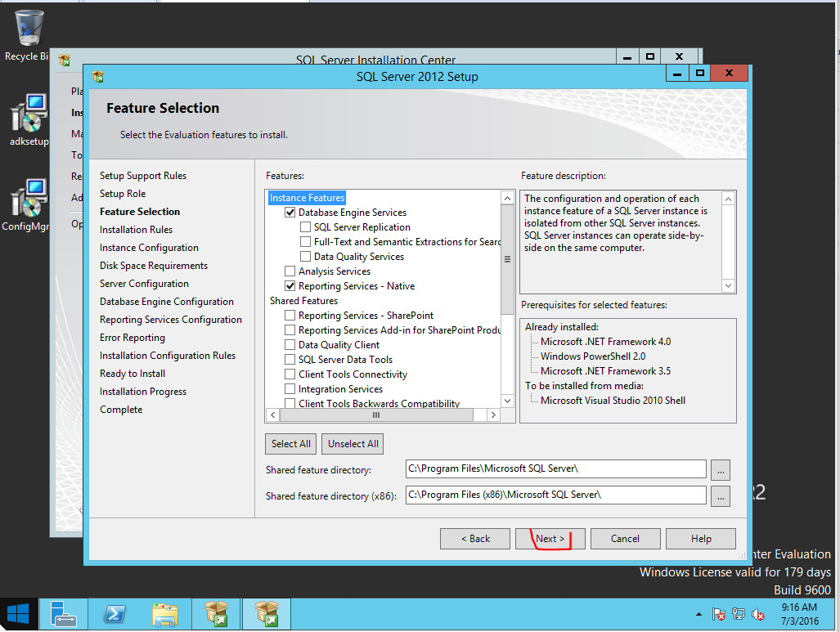Select the adksetup desktop icon
The height and width of the screenshot is (632, 840).
coord(29,120)
